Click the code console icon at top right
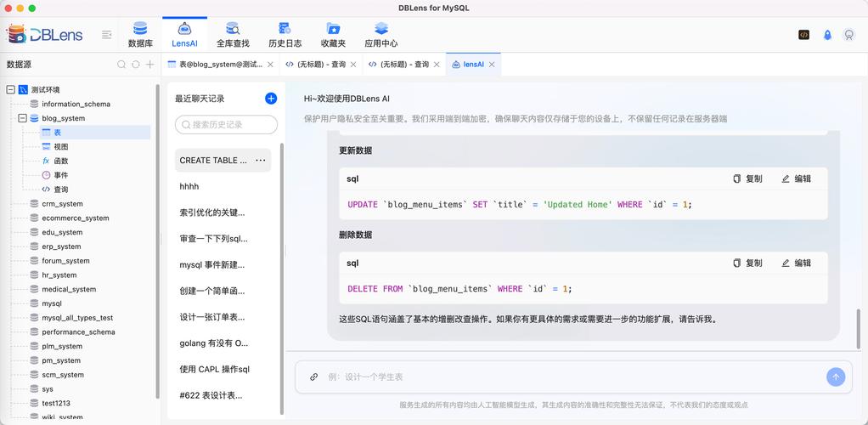The width and height of the screenshot is (868, 425). pos(803,34)
